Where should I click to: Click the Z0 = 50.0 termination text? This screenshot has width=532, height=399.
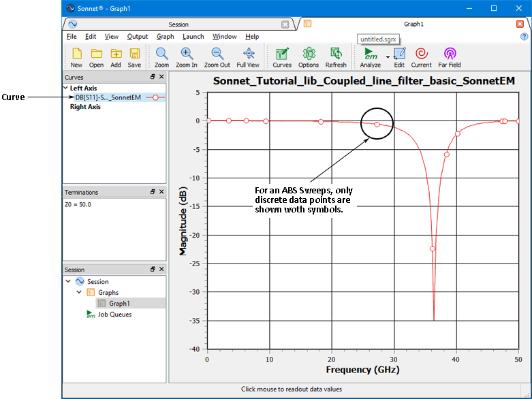[78, 204]
